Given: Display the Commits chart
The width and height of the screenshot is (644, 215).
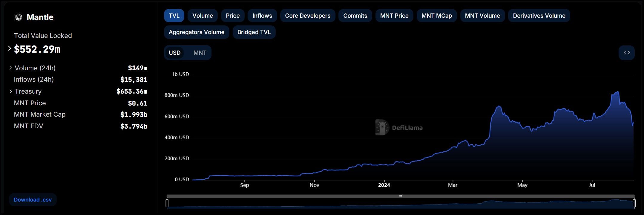Looking at the screenshot, I should point(355,16).
